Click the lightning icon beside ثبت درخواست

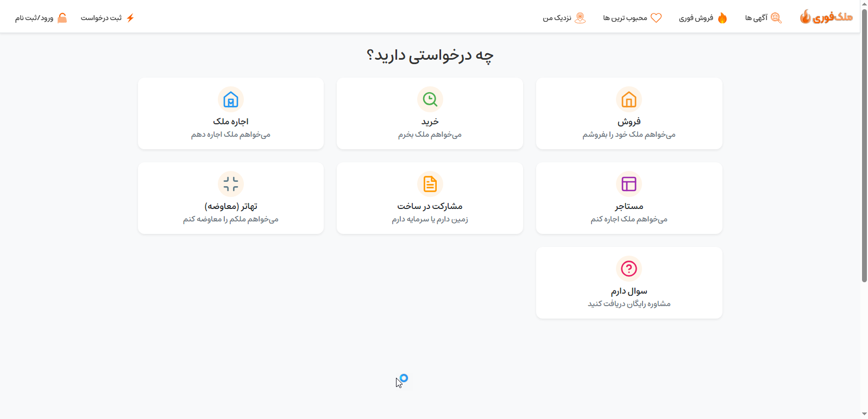coord(130,18)
